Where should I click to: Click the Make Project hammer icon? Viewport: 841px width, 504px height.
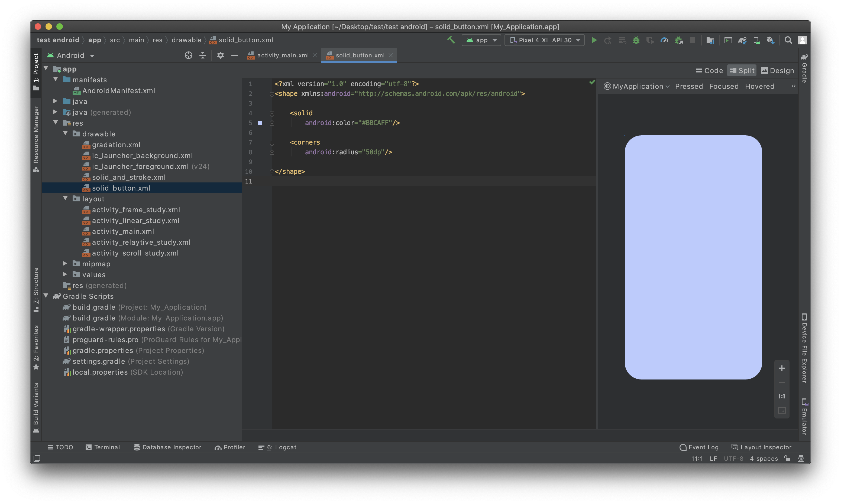coord(451,40)
